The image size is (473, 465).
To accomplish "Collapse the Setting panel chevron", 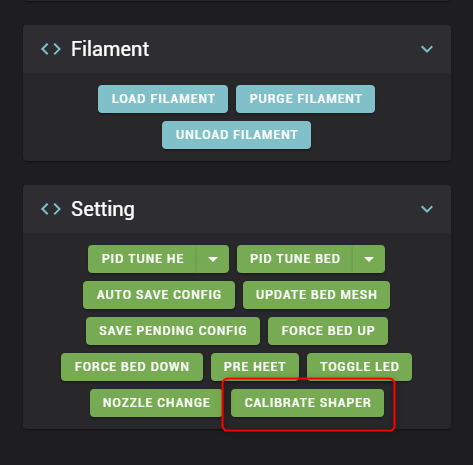I will (x=427, y=209).
